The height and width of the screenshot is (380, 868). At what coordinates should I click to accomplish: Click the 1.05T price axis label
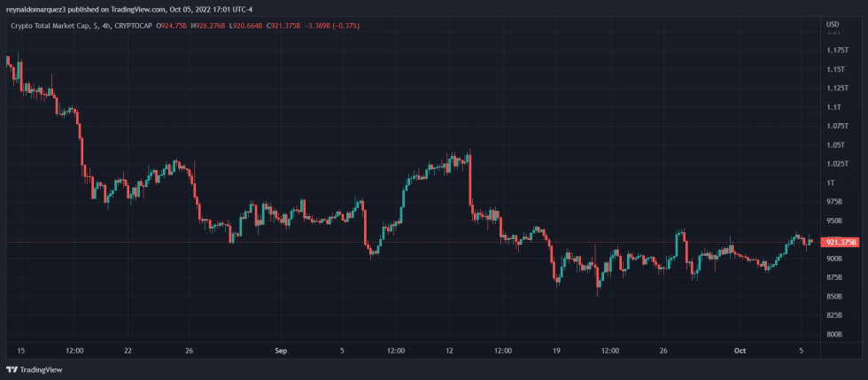837,145
